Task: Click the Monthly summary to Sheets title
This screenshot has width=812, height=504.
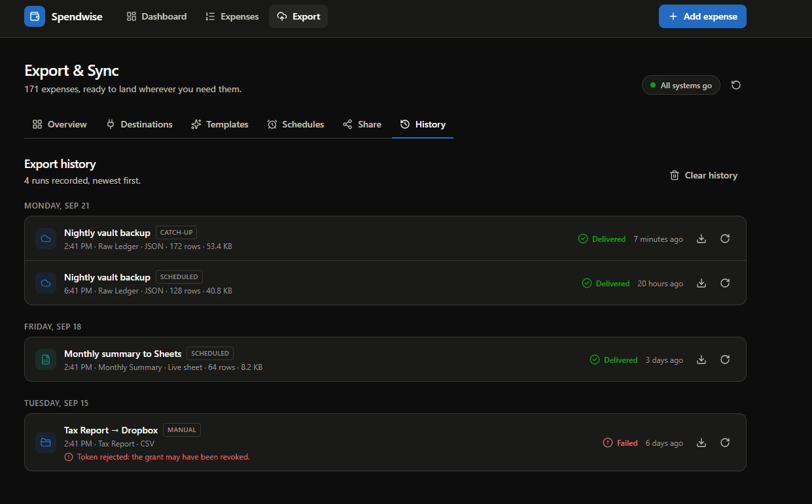Action: point(123,354)
